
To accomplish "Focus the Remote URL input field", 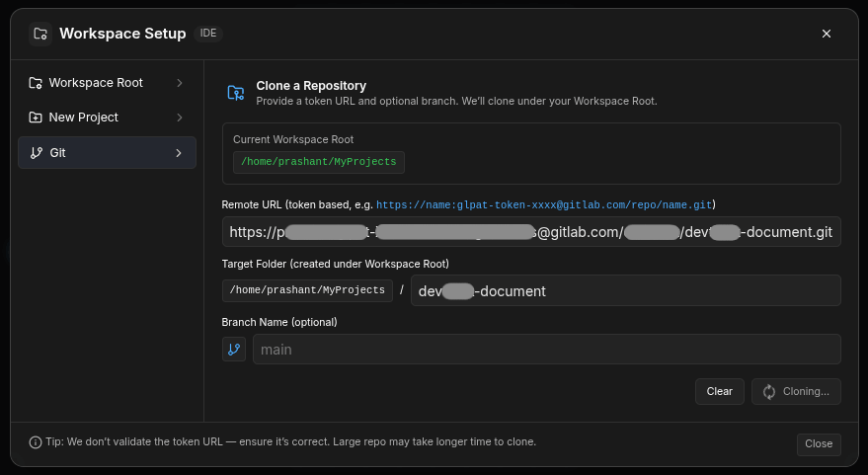I will point(531,232).
